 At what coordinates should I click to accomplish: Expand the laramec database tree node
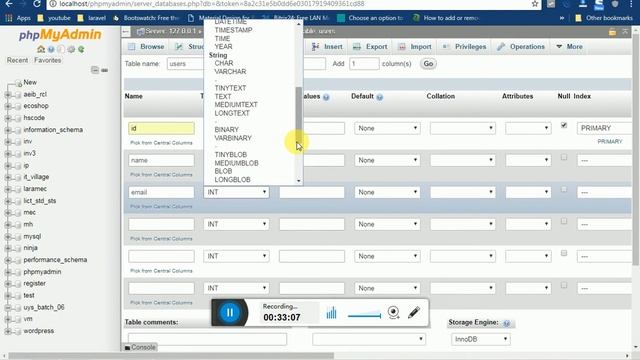click(7, 189)
